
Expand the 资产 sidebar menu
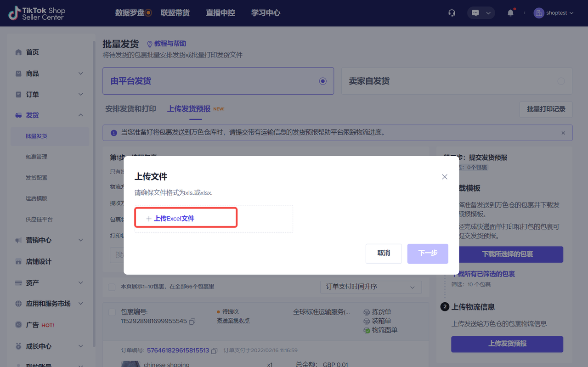pos(81,282)
